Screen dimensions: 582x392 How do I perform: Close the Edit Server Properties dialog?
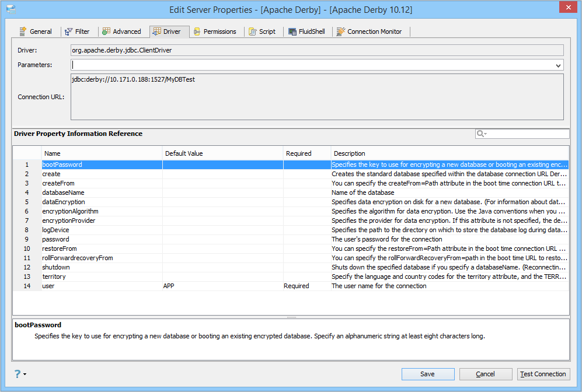(568, 7)
